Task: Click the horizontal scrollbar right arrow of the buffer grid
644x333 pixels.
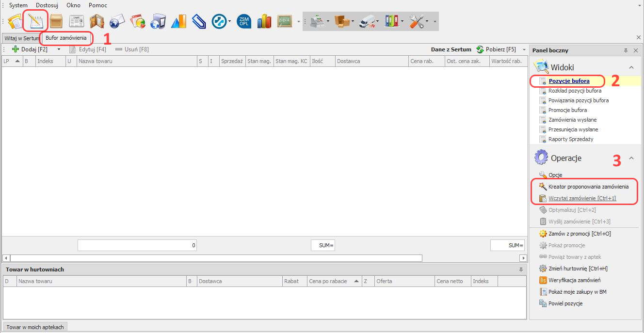Action: 523,258
